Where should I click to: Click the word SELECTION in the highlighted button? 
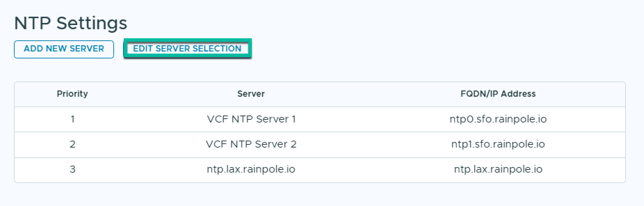(x=217, y=49)
